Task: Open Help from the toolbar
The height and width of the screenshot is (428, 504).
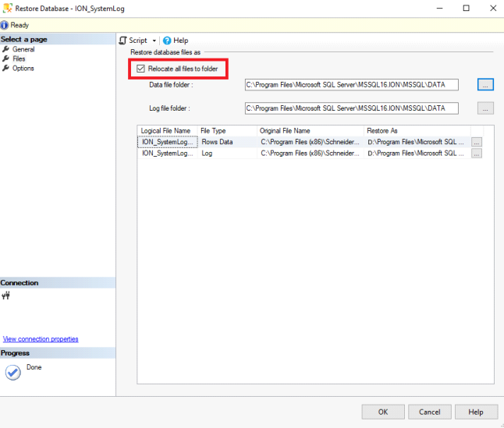Action: (x=176, y=41)
